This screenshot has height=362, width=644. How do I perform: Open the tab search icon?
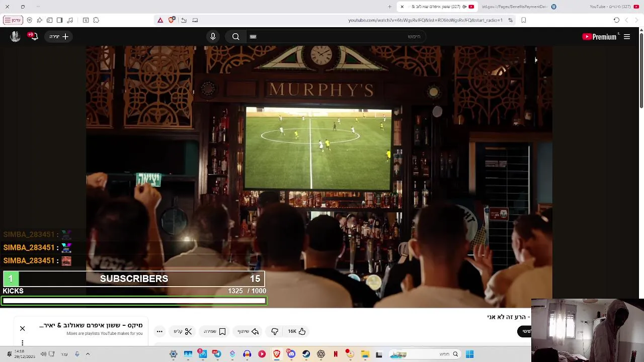pyautogui.click(x=86, y=20)
